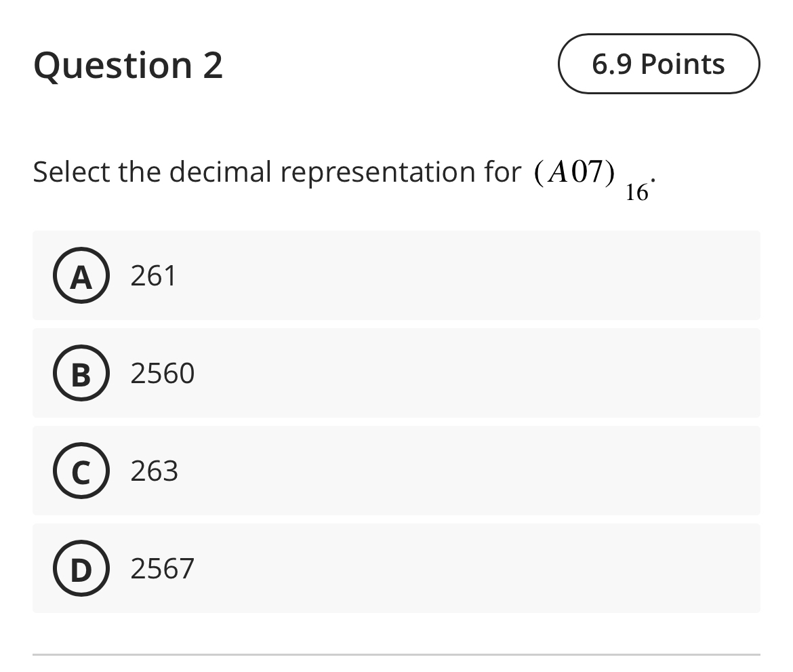Click the answer row containing 2567
Screen dimensions: 793x672
396,569
